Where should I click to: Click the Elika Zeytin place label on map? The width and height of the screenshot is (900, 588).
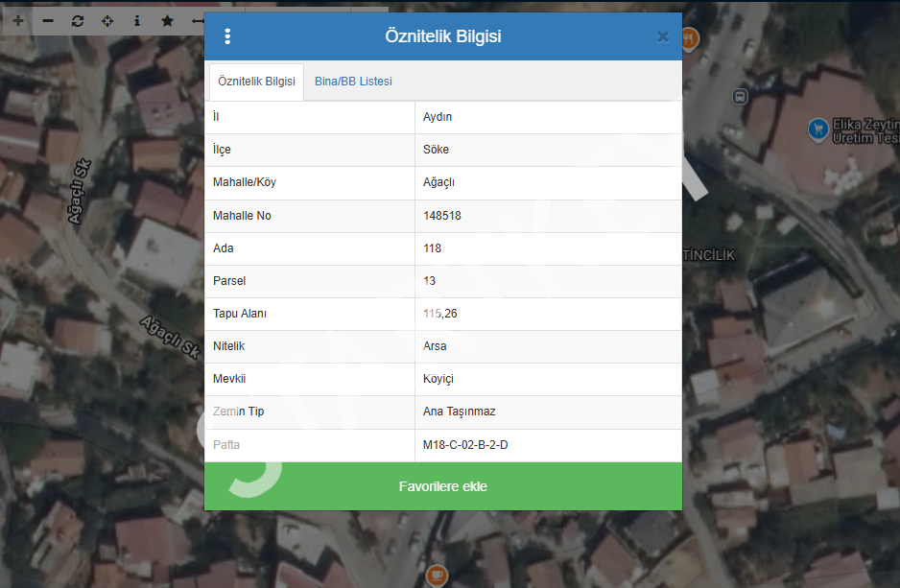(x=865, y=131)
